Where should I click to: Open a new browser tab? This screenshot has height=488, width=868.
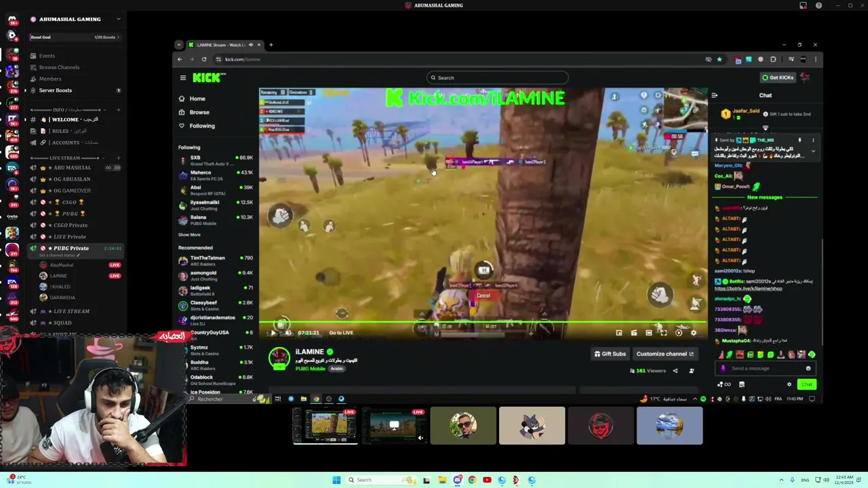271,45
